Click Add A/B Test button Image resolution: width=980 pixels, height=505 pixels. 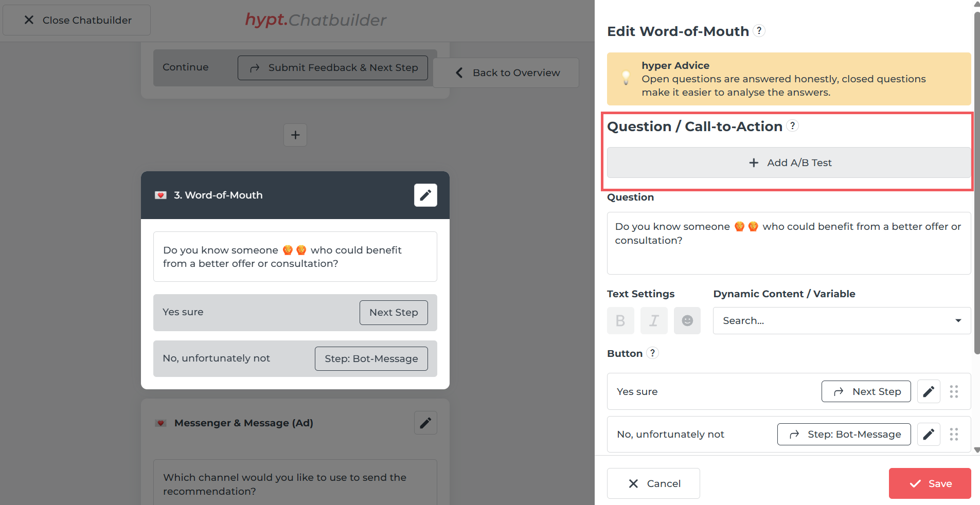[789, 163]
